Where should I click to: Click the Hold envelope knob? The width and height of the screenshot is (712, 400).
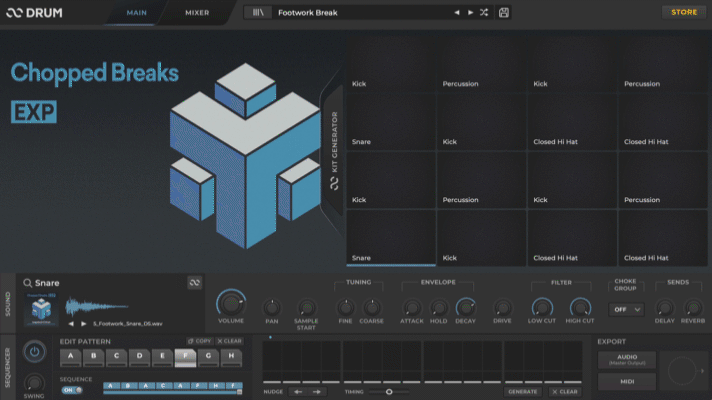[438, 308]
